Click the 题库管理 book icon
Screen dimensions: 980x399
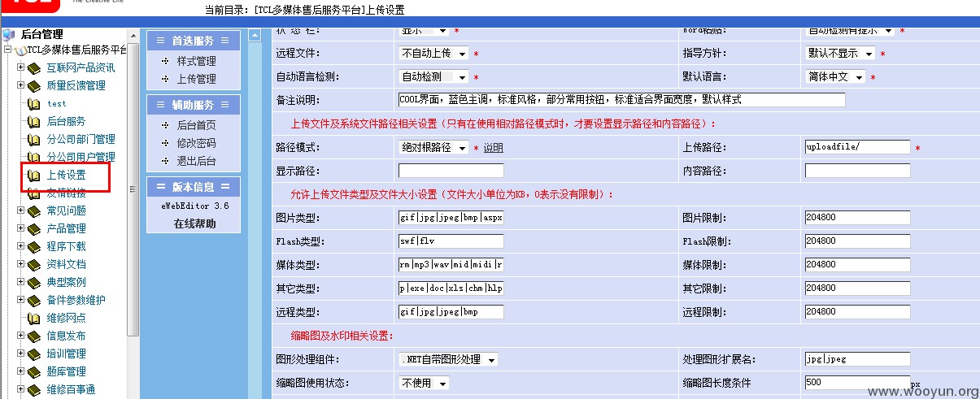tap(33, 371)
